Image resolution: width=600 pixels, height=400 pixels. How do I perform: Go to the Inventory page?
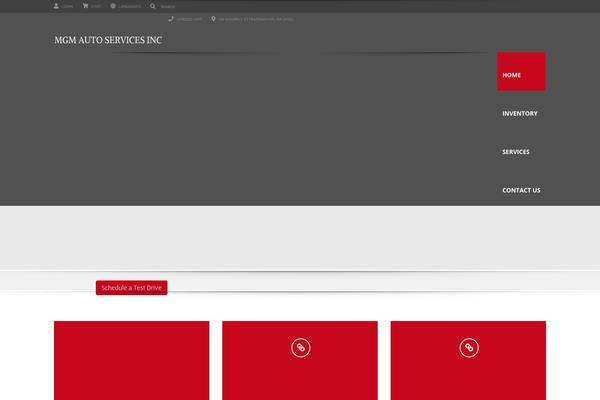point(520,114)
